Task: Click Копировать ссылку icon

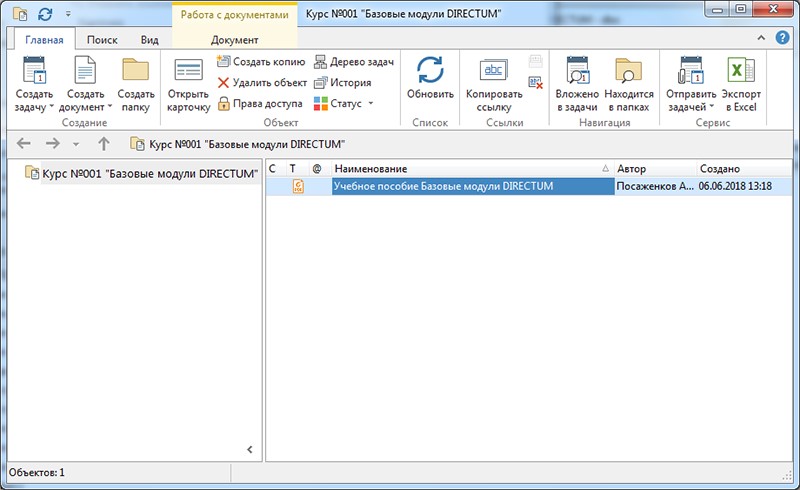Action: pos(493,70)
